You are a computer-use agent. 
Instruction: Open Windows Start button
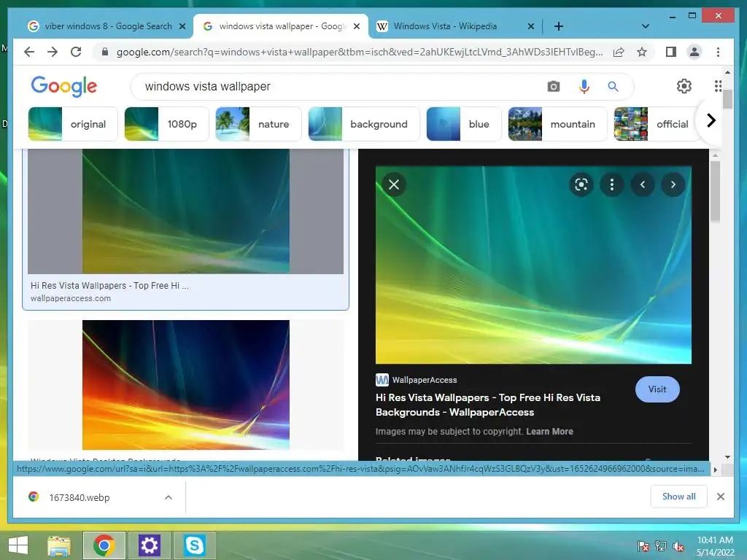coord(18,545)
